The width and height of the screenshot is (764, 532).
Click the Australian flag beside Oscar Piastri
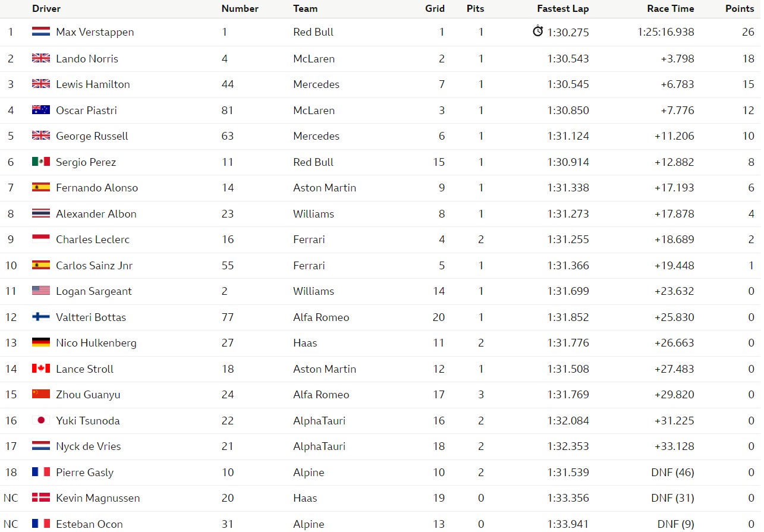coord(41,110)
